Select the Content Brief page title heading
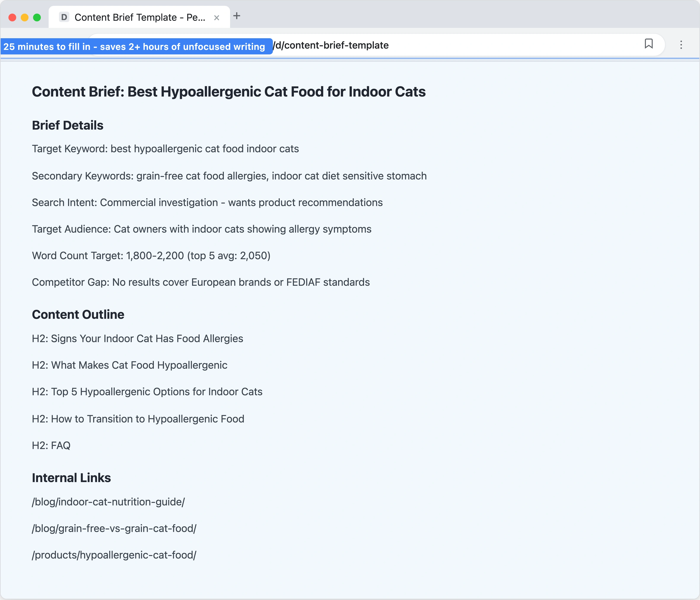The image size is (700, 600). [228, 91]
